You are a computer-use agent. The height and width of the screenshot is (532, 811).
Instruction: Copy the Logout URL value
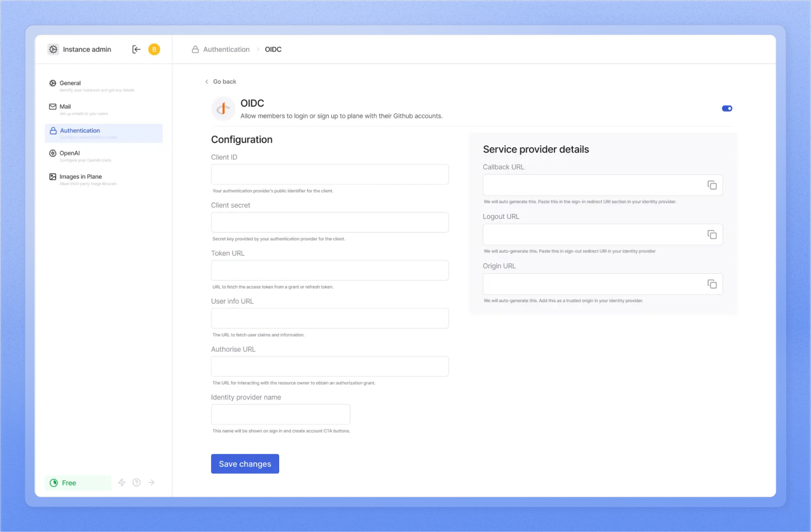pyautogui.click(x=712, y=234)
